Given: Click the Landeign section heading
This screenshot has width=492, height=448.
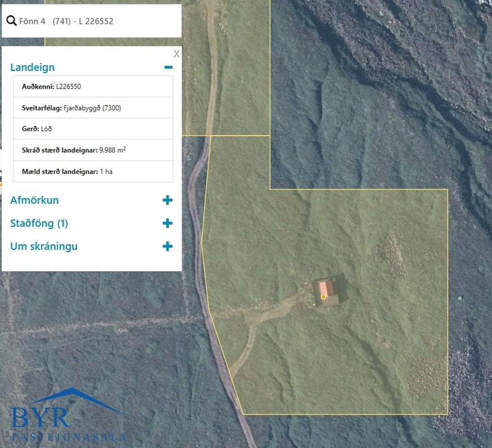Looking at the screenshot, I should 33,67.
